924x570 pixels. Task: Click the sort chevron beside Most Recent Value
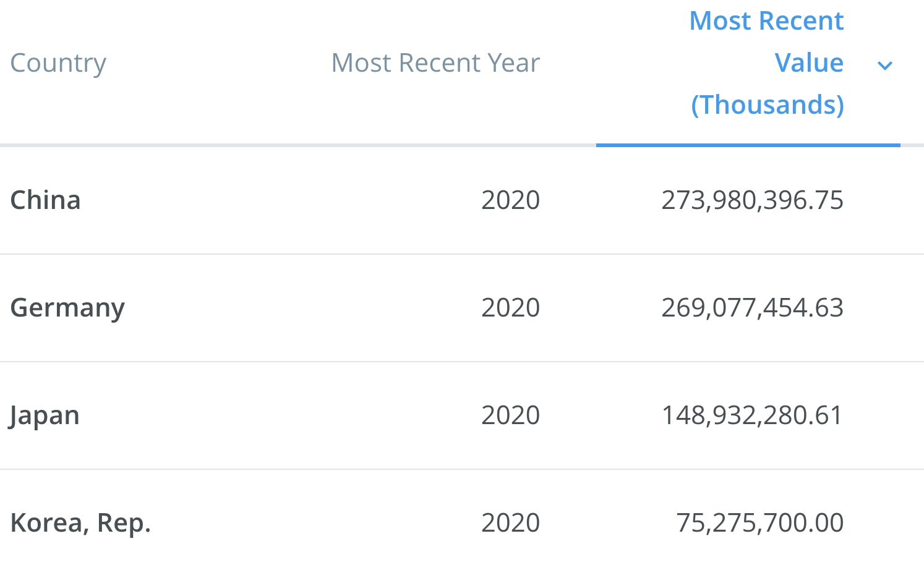coord(885,66)
